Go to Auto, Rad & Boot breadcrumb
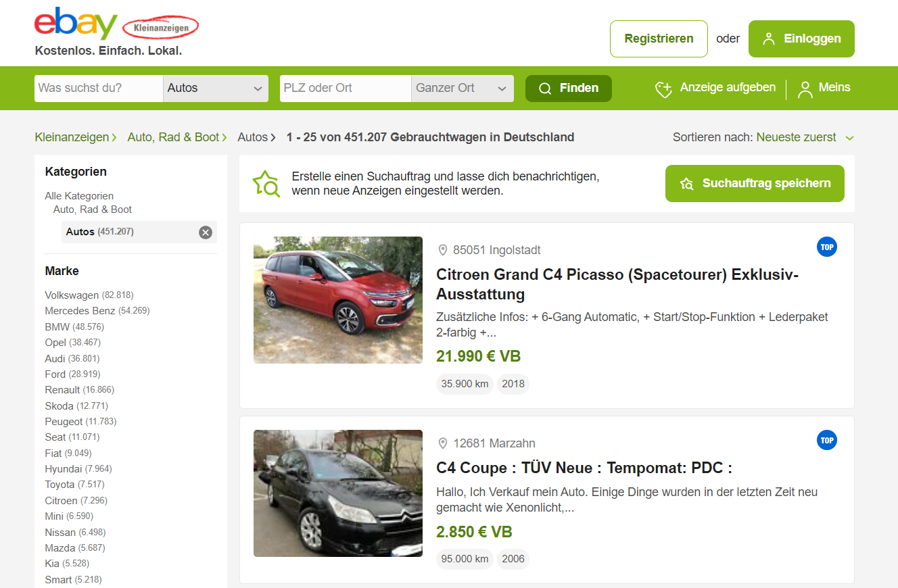Screen dimensions: 898x588 (173, 137)
